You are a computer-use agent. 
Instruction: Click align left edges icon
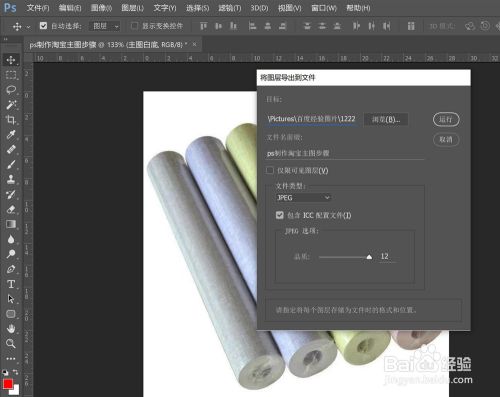click(x=253, y=26)
